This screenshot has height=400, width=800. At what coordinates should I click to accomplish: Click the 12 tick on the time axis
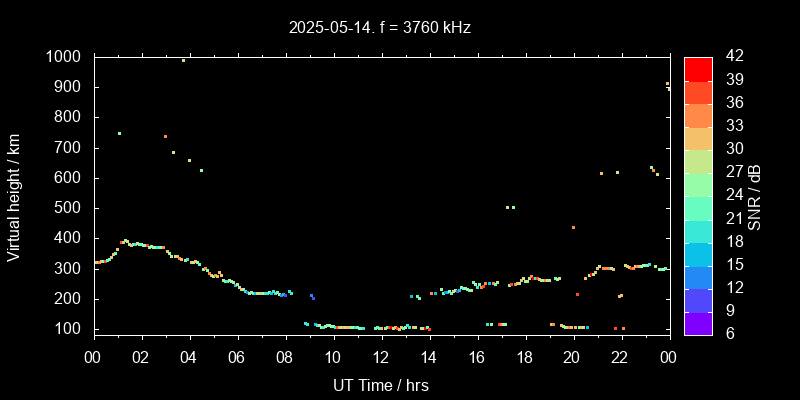click(380, 358)
